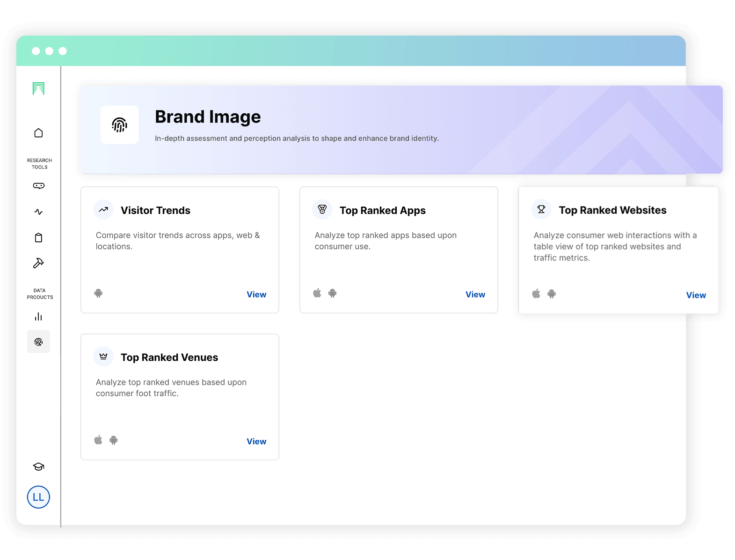Click the Research Tools sidebar label

point(39,164)
